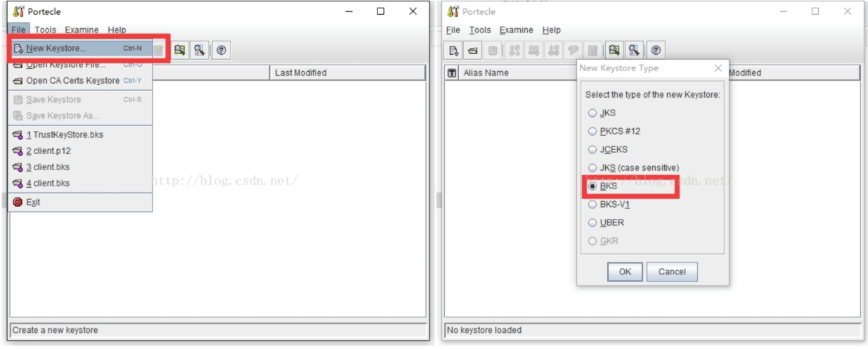Open Help menu in left Portecle window

(117, 30)
